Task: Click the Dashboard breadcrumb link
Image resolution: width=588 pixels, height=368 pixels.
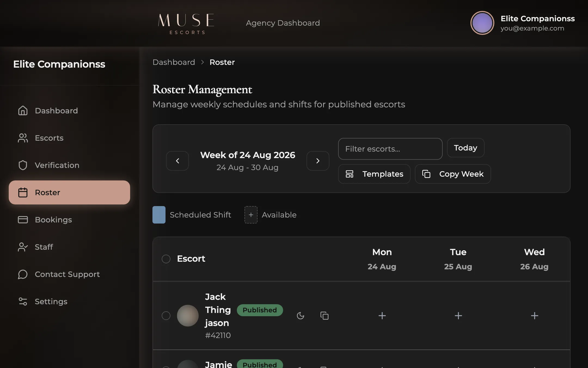Action: coord(174,62)
